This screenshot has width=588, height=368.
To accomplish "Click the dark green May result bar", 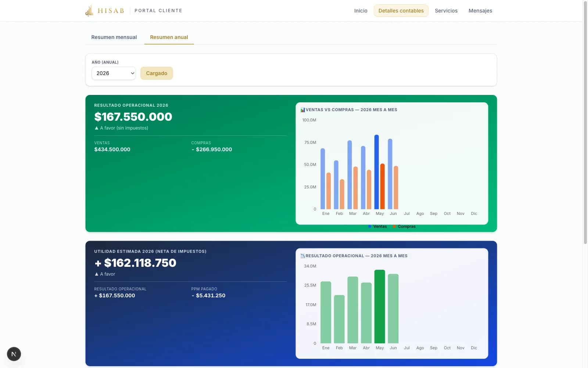I will [380, 307].
